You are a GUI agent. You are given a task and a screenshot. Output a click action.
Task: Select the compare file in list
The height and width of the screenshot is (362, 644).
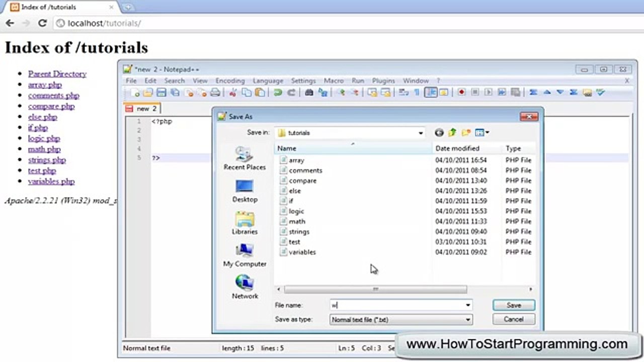click(x=303, y=180)
